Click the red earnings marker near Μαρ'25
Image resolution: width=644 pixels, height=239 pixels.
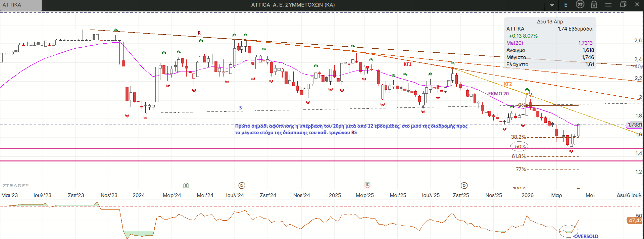(367, 185)
